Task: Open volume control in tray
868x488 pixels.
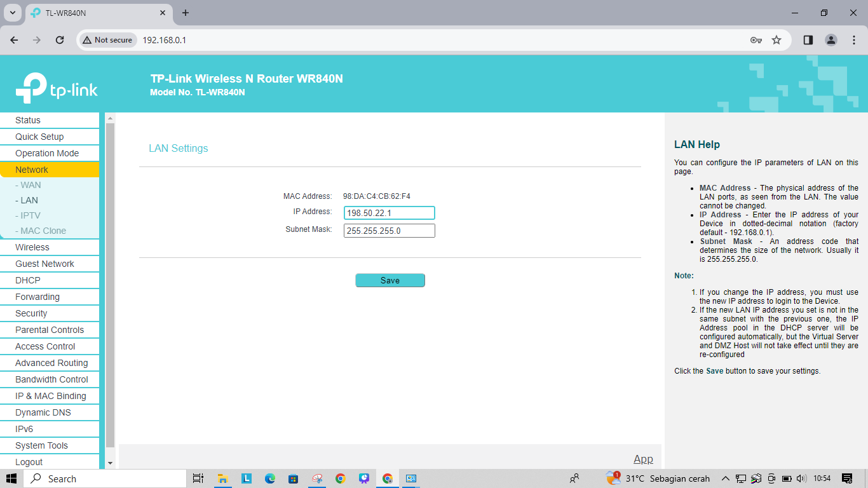Action: pyautogui.click(x=801, y=478)
